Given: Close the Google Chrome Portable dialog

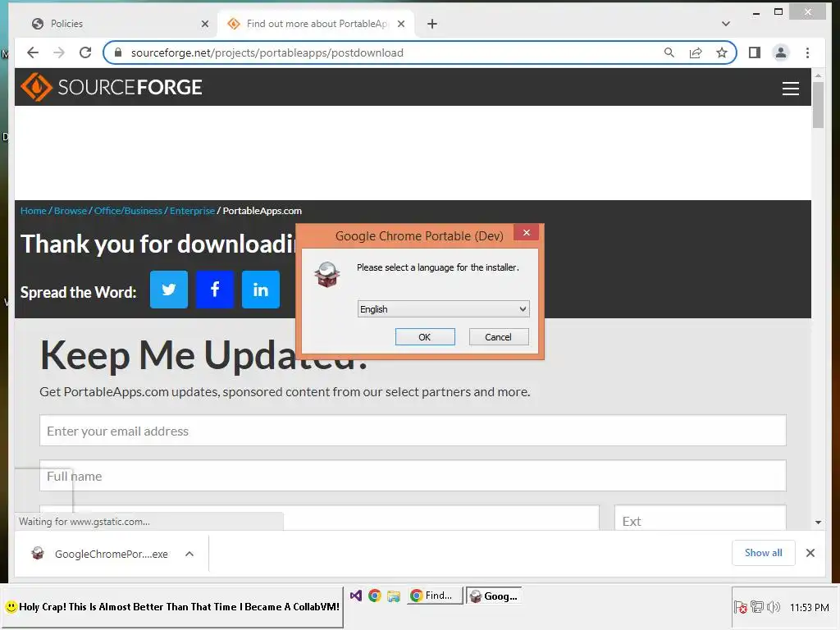Looking at the screenshot, I should pyautogui.click(x=526, y=232).
